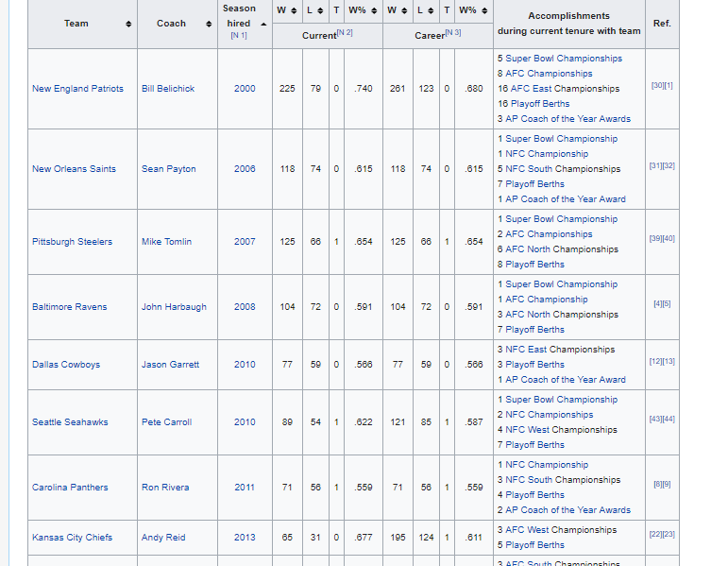Select Andy Reid's 195 career wins
The image size is (728, 566).
(398, 538)
